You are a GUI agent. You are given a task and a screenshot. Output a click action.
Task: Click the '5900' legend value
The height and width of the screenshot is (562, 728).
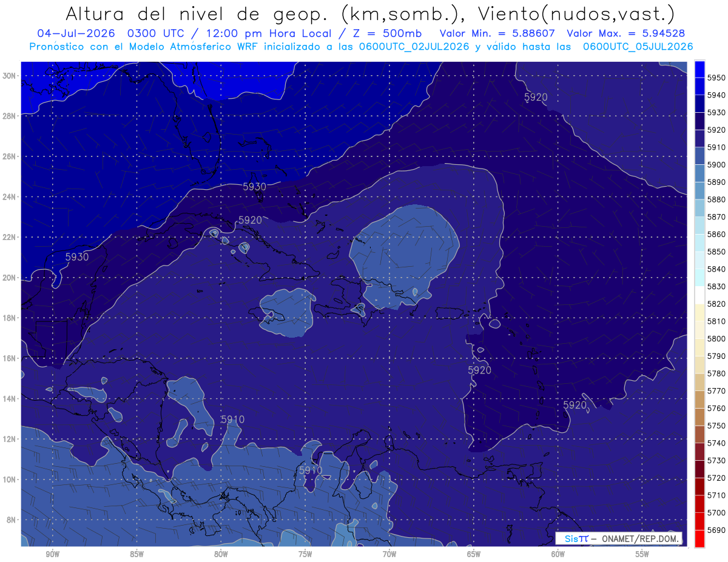(716, 165)
